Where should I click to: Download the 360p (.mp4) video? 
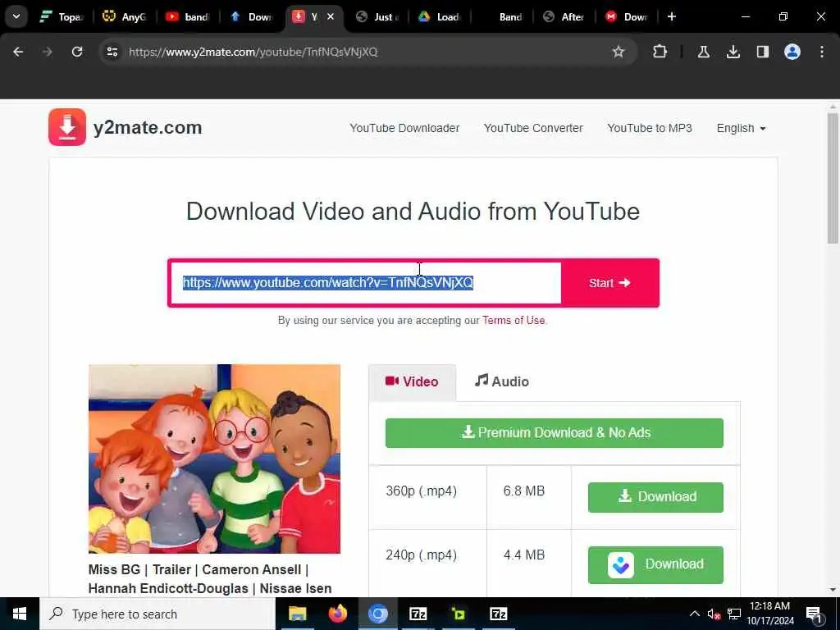click(655, 497)
